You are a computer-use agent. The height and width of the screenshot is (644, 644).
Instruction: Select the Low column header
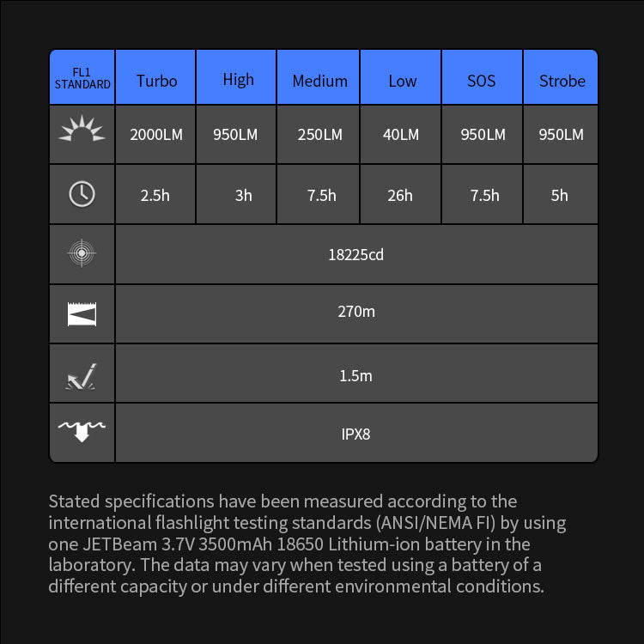402,81
